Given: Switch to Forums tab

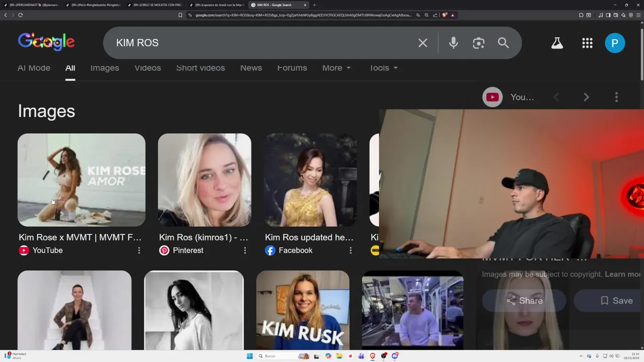Looking at the screenshot, I should [292, 68].
